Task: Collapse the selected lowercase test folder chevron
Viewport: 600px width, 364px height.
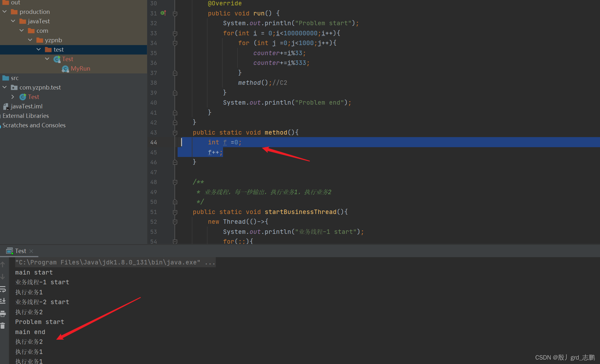Action: 39,49
